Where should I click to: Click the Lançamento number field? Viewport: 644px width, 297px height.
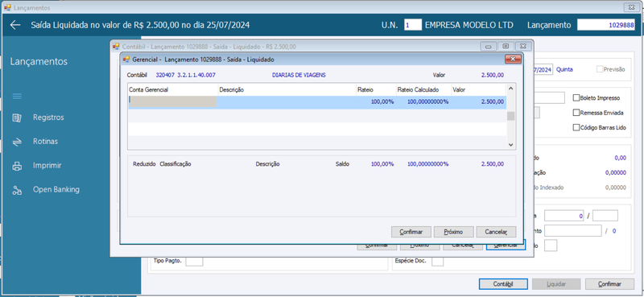point(606,25)
